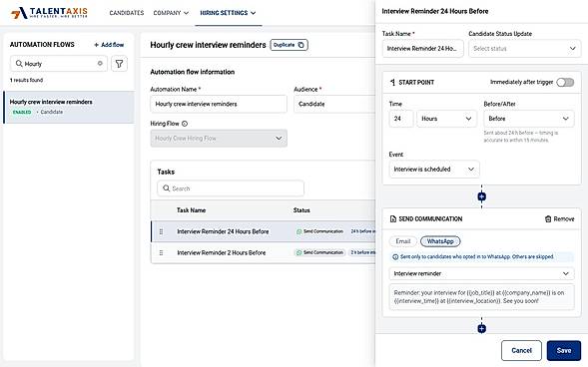Save the interview reminder task
The height and width of the screenshot is (367, 588).
564,350
